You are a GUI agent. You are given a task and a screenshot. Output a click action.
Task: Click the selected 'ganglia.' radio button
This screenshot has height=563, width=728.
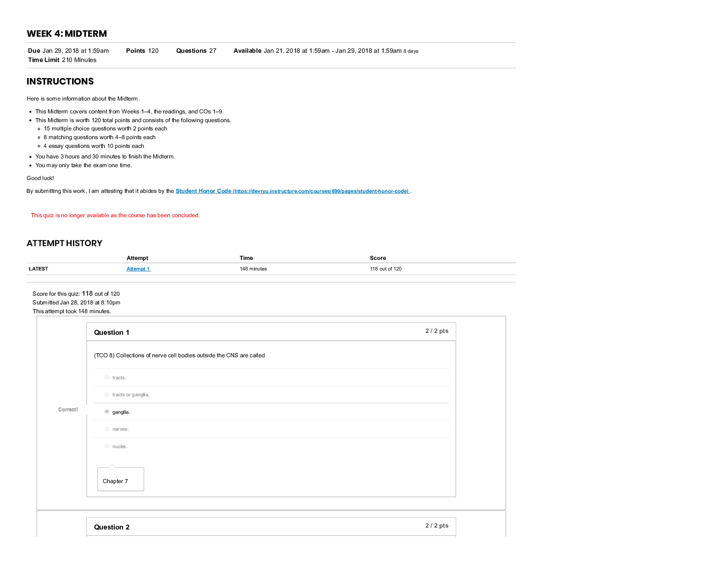click(107, 412)
